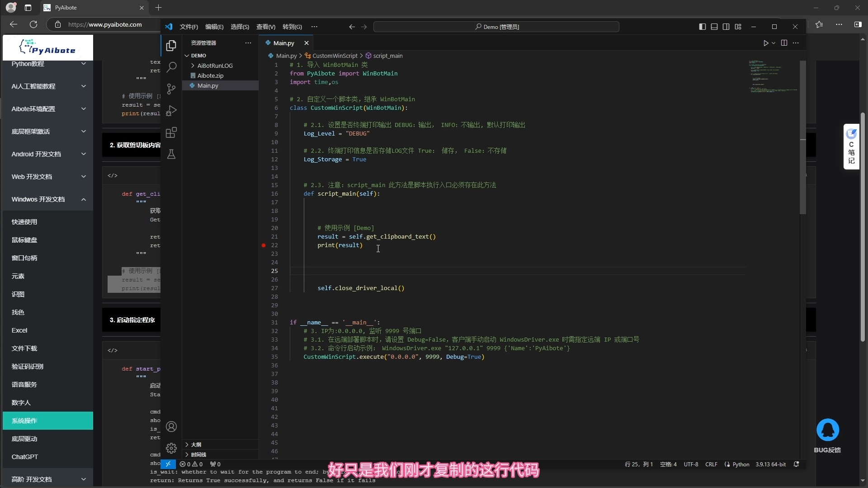
Task: Change the CRLF line ending
Action: coord(711,464)
